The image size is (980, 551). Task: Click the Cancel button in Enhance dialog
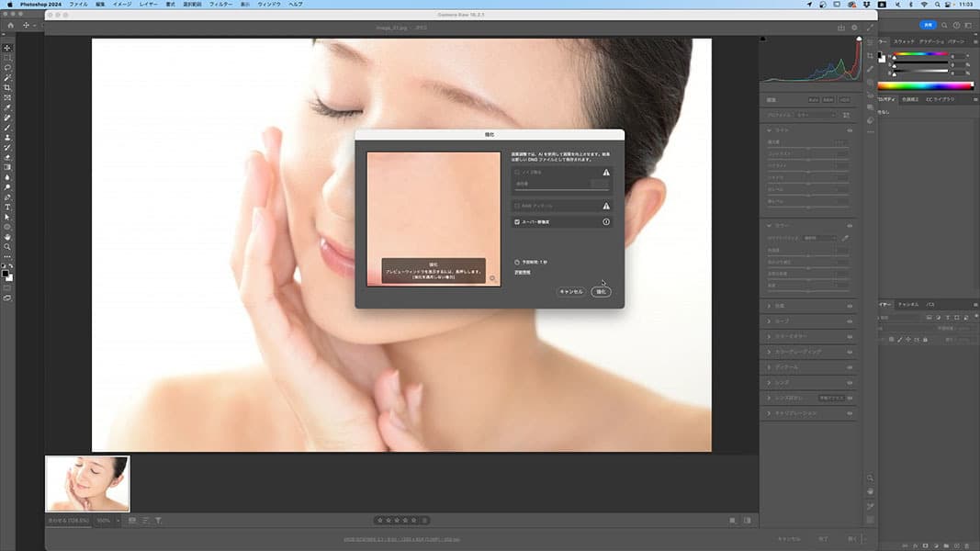(570, 291)
